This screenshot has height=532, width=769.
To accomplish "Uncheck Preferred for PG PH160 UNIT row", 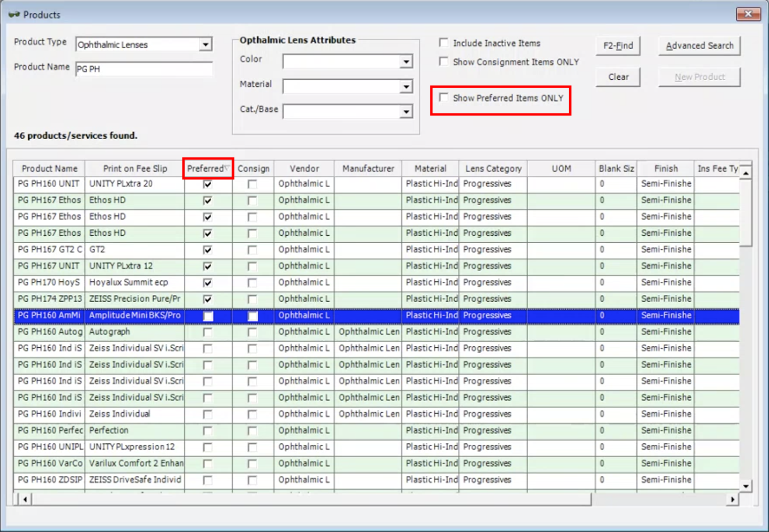I will (x=208, y=184).
